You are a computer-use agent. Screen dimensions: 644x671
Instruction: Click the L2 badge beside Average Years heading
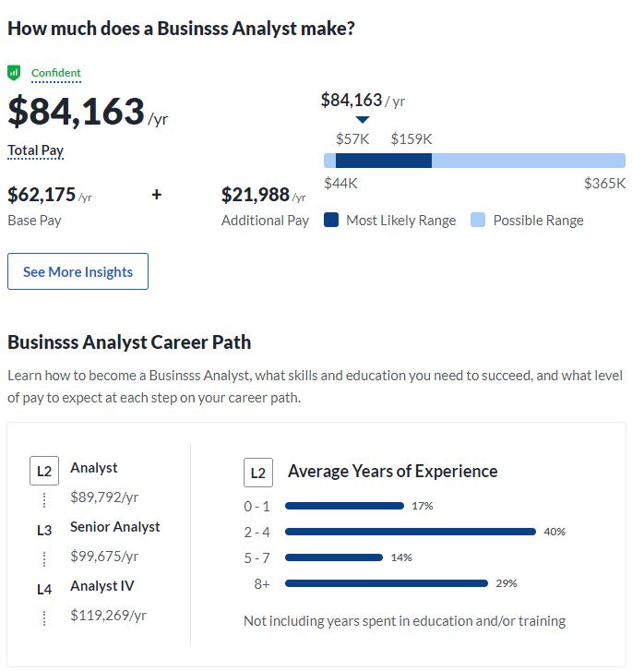tap(258, 473)
